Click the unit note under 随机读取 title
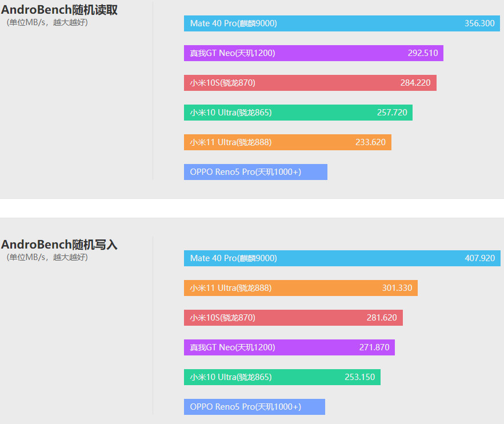504x424 pixels. click(x=47, y=22)
